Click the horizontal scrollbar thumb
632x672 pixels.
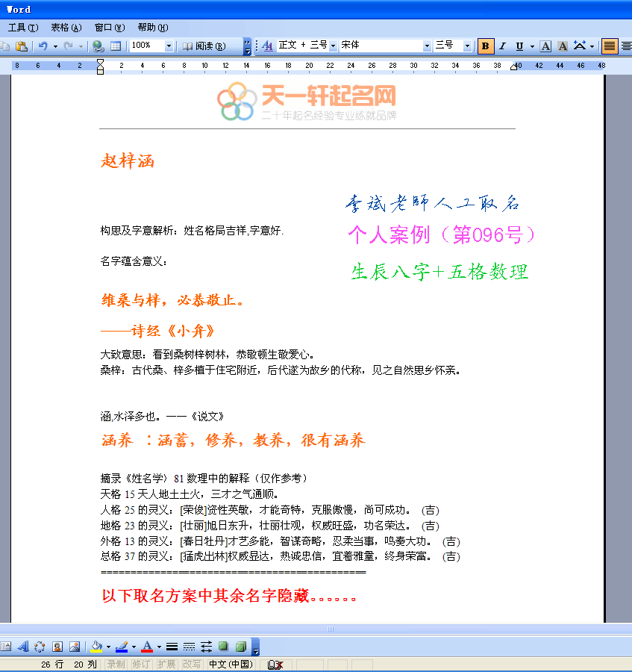click(331, 629)
